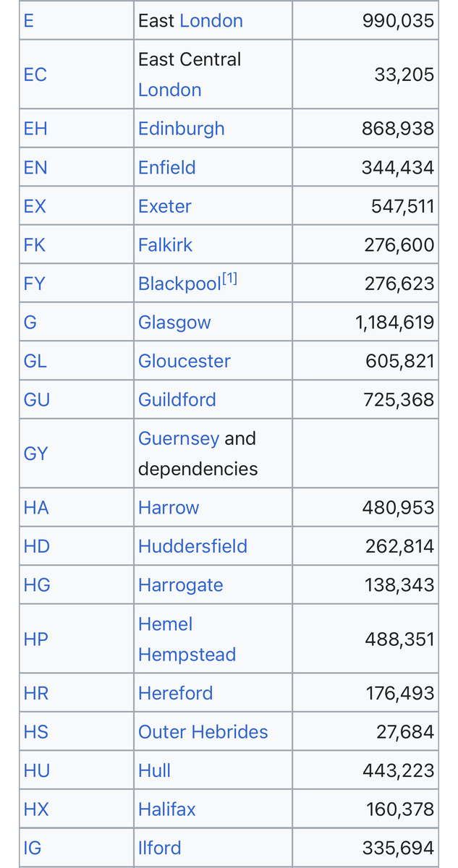This screenshot has height=868, width=458.
Task: Click the London link in East London row
Action: (211, 20)
